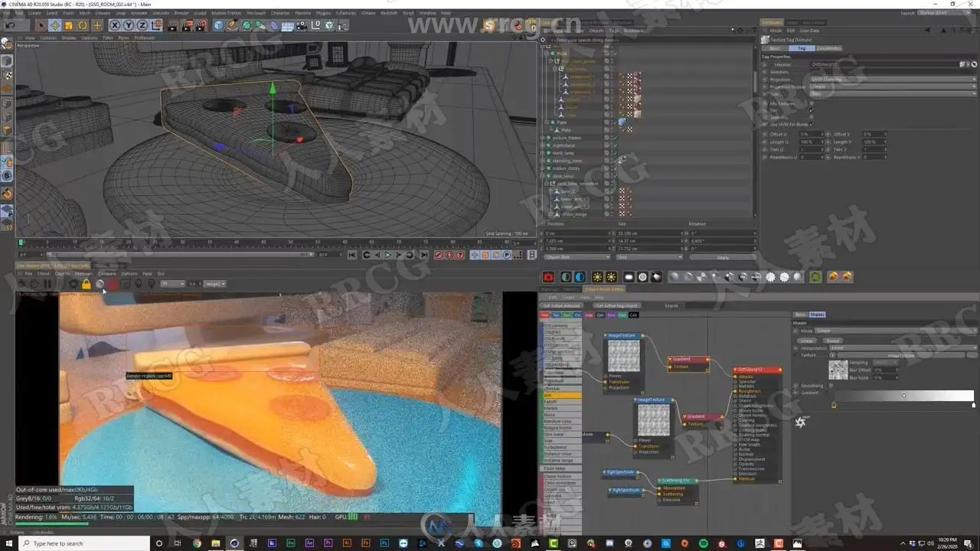This screenshot has height=551, width=980.
Task: Click the gradient bar
Action: point(904,396)
